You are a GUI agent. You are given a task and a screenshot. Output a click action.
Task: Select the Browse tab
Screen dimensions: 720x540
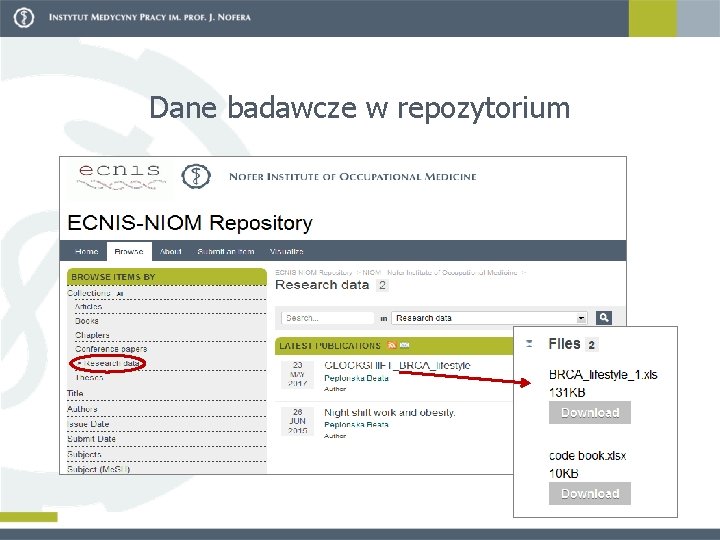[x=129, y=251]
